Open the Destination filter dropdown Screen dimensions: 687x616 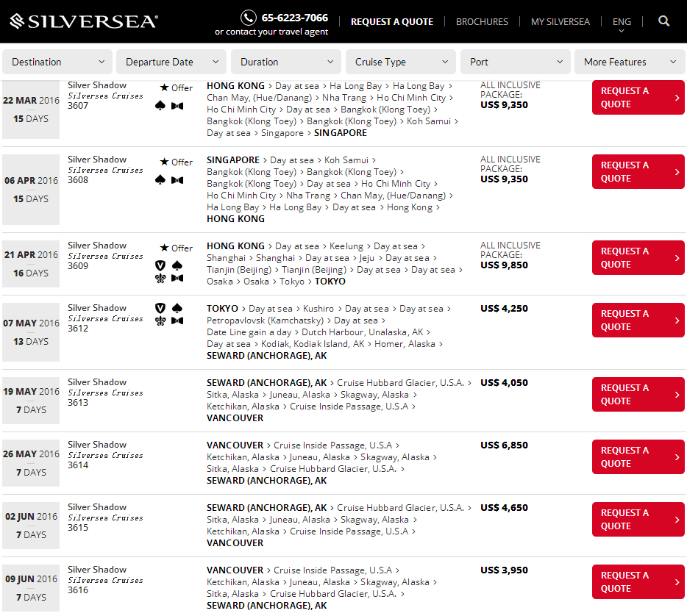(x=57, y=62)
